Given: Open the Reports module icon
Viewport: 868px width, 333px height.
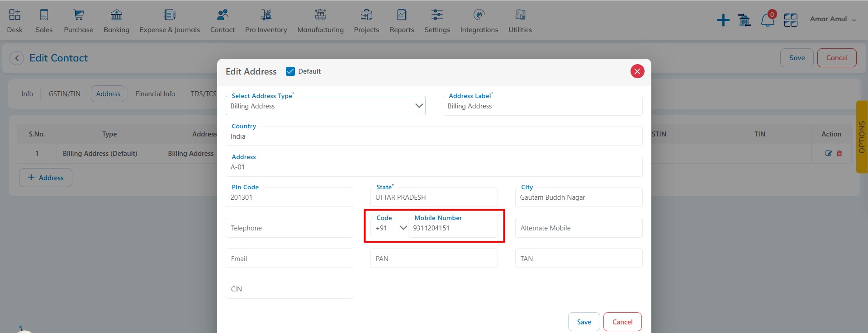Looking at the screenshot, I should 402,15.
